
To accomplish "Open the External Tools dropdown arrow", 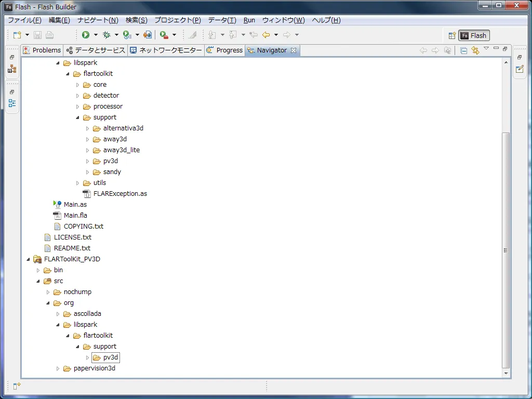I will (175, 35).
